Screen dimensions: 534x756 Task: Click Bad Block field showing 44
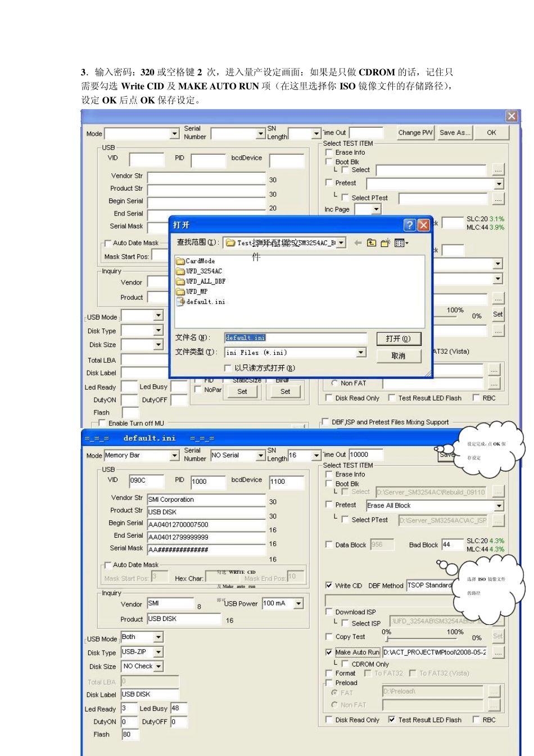point(452,544)
